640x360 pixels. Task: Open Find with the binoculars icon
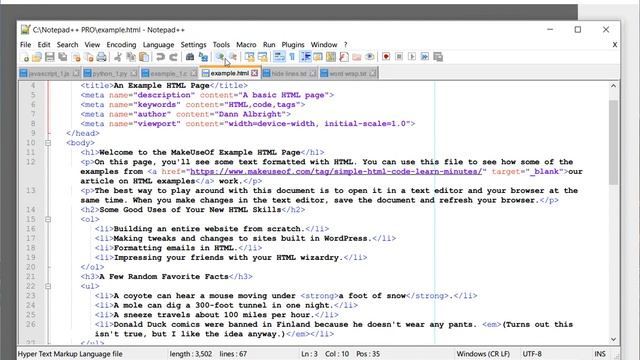[190, 57]
